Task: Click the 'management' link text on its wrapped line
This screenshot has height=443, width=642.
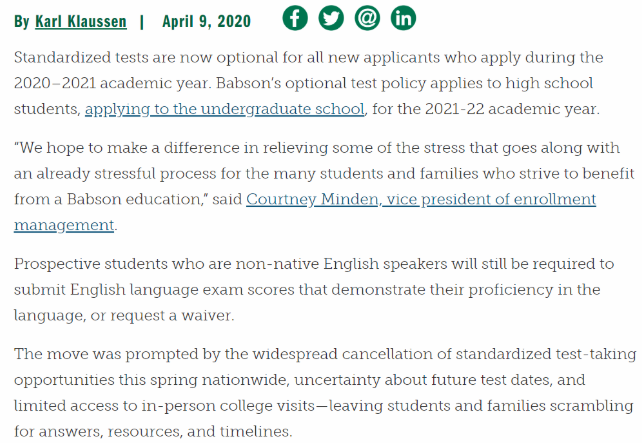Action: click(x=64, y=225)
